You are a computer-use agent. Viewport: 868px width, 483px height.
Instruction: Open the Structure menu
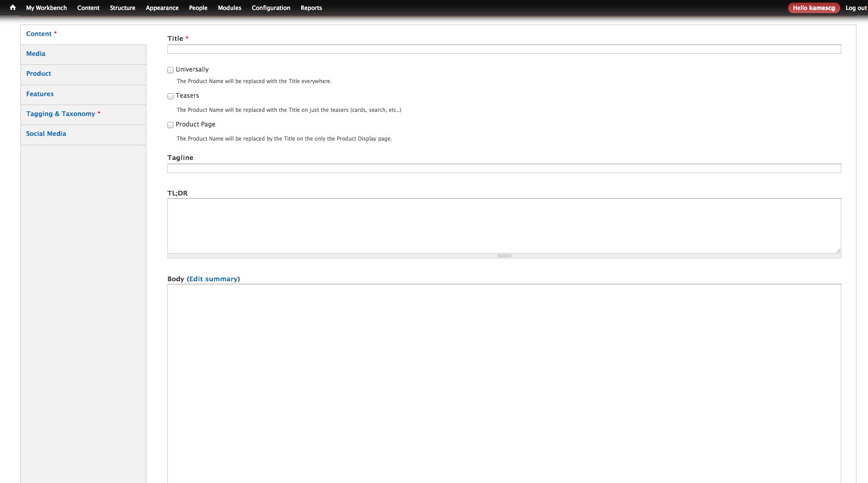click(x=122, y=8)
